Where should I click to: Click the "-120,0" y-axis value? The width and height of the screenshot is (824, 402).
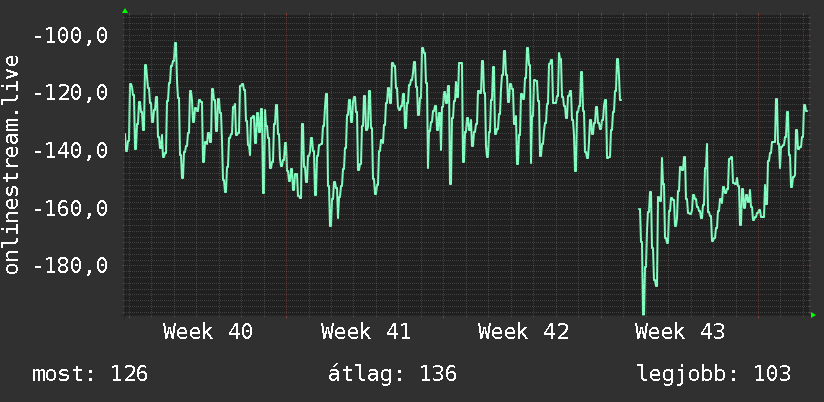point(70,94)
